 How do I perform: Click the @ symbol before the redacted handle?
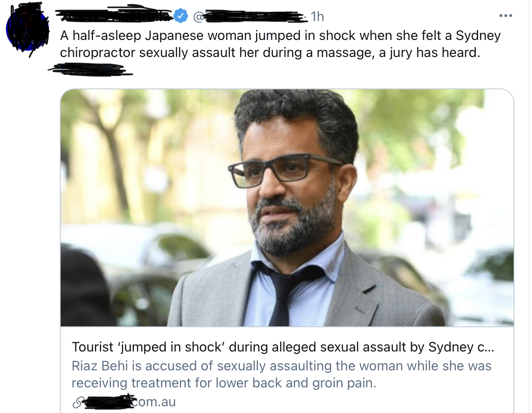[199, 16]
